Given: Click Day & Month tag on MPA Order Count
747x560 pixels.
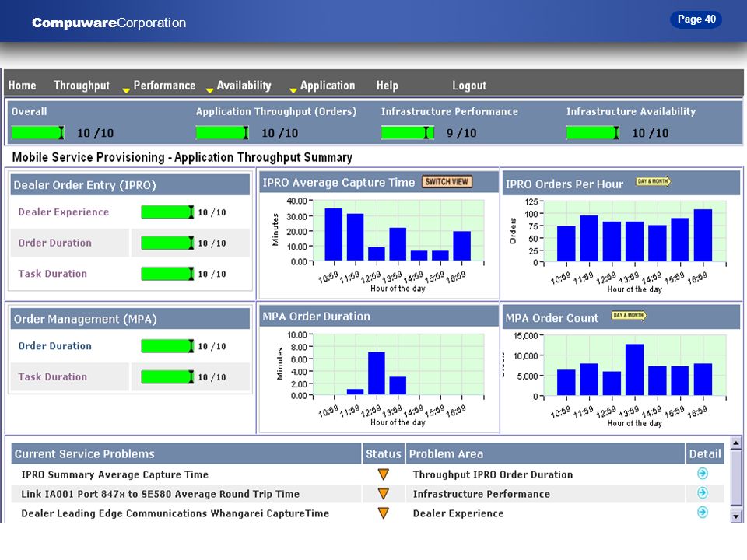Looking at the screenshot, I should (630, 315).
